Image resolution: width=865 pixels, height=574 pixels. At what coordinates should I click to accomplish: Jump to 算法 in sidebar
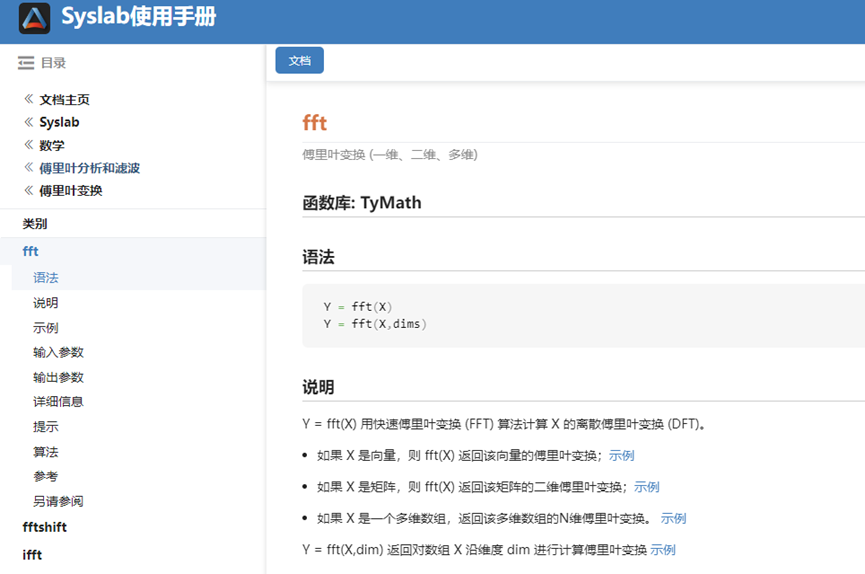click(x=46, y=452)
